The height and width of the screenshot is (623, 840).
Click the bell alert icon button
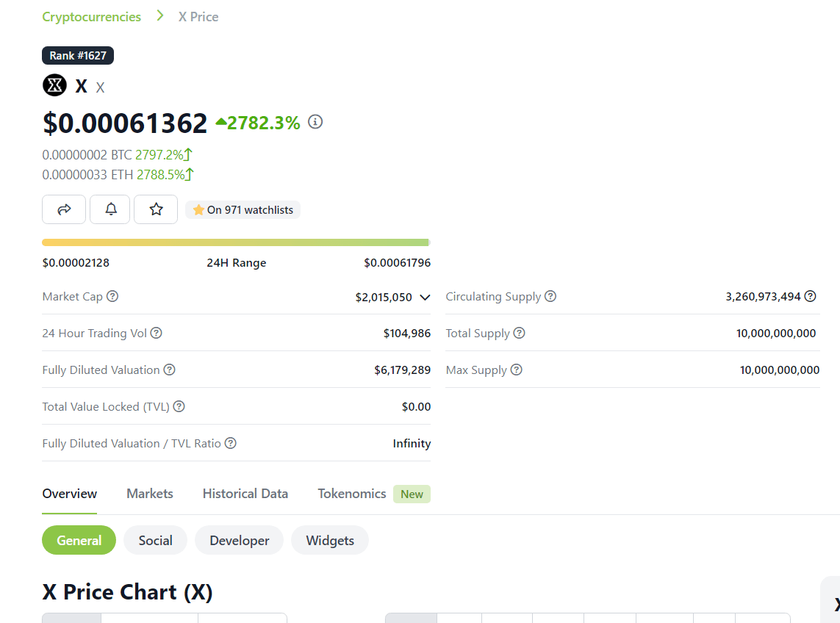[x=110, y=209]
